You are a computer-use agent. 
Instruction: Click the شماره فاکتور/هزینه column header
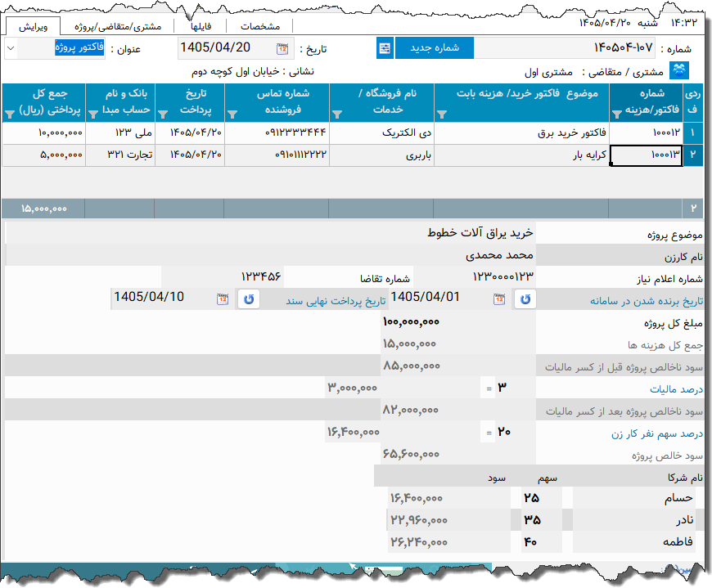click(646, 101)
